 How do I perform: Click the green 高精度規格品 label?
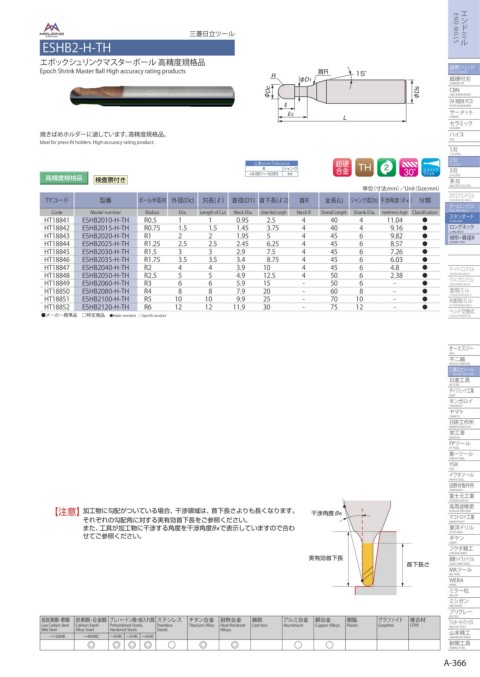(x=64, y=178)
